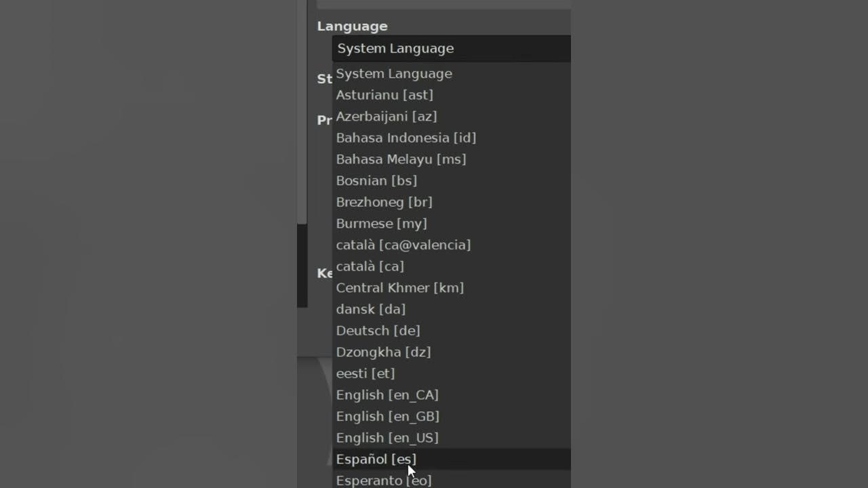This screenshot has width=868, height=488.
Task: Select Central Khmer [km]
Action: (x=399, y=288)
